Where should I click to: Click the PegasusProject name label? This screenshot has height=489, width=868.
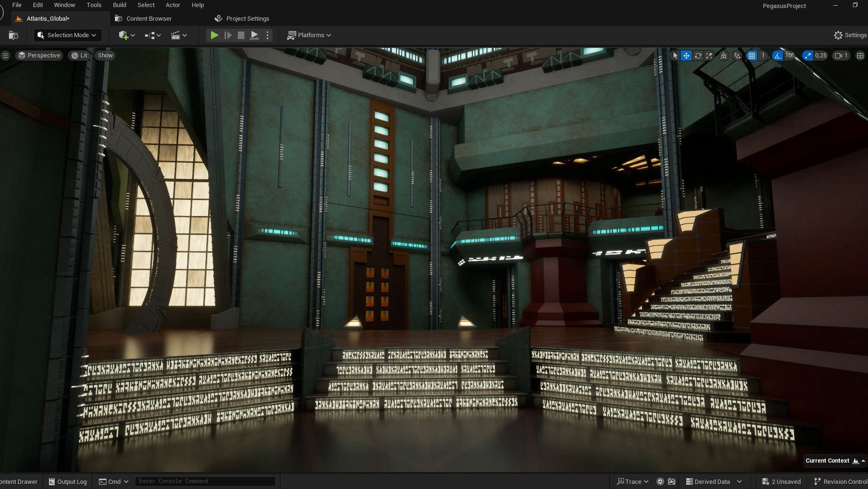click(784, 6)
